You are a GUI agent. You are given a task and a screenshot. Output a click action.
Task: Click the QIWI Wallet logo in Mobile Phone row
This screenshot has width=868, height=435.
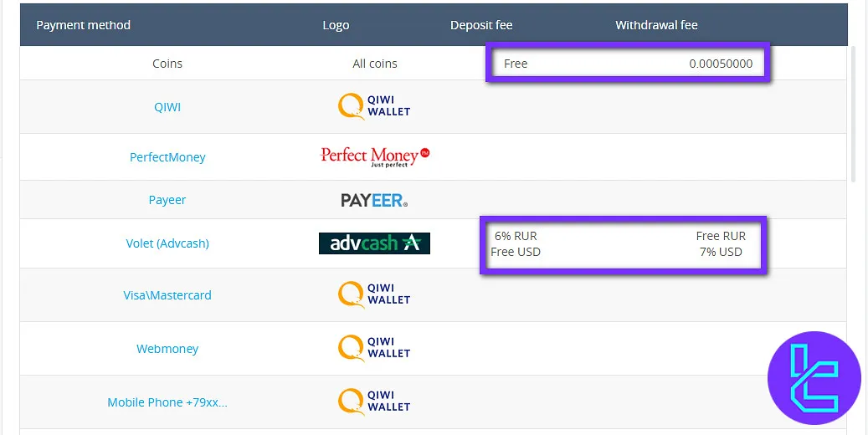[374, 402]
